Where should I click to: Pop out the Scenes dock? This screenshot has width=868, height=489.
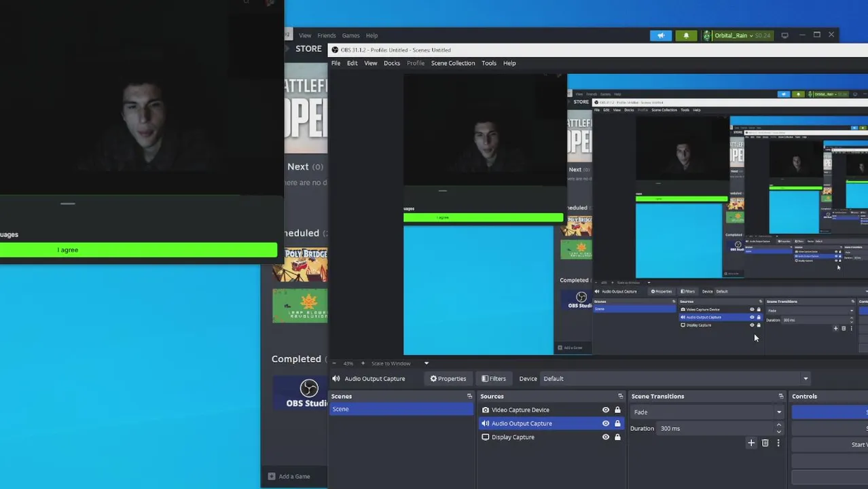click(x=469, y=397)
